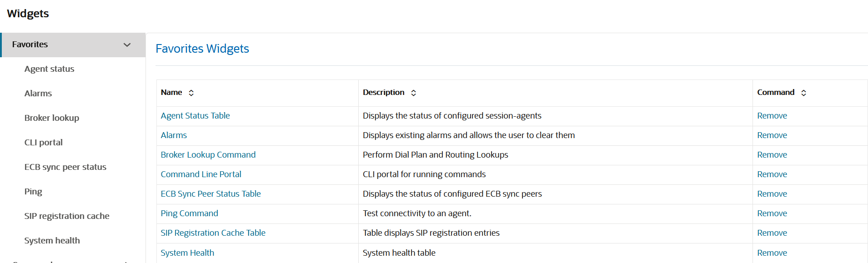Select ECB sync peer status in sidebar

coord(65,167)
